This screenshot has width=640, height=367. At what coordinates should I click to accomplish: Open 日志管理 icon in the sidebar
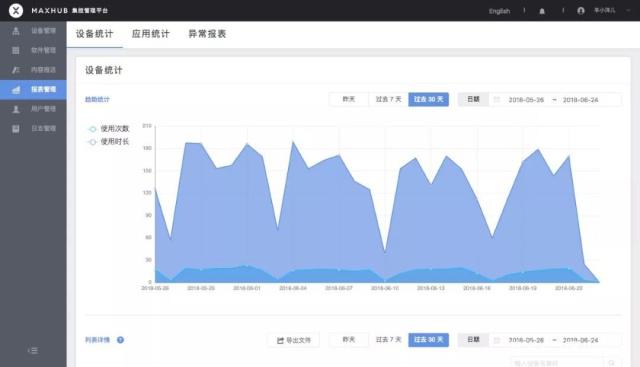coord(16,129)
